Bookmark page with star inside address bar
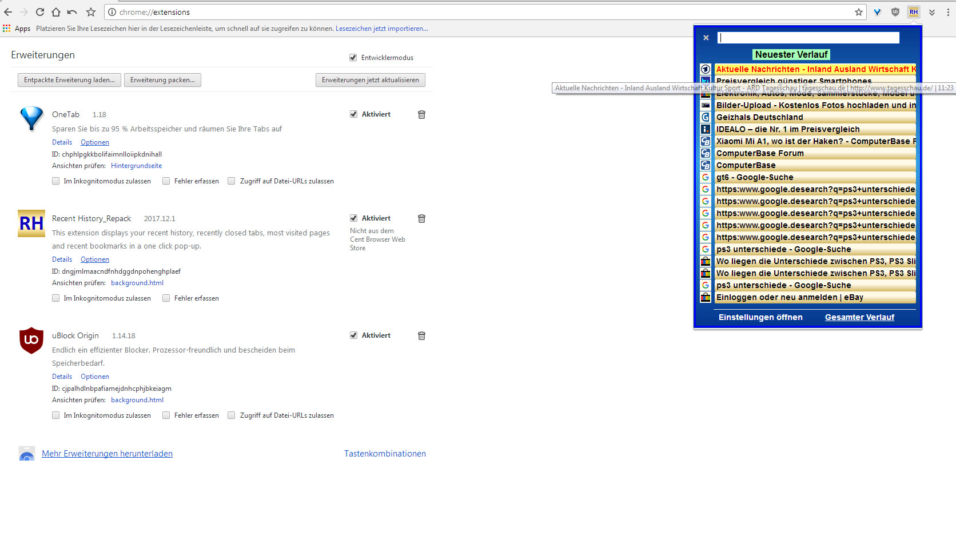Viewport: 956px width, 560px height. click(x=859, y=12)
